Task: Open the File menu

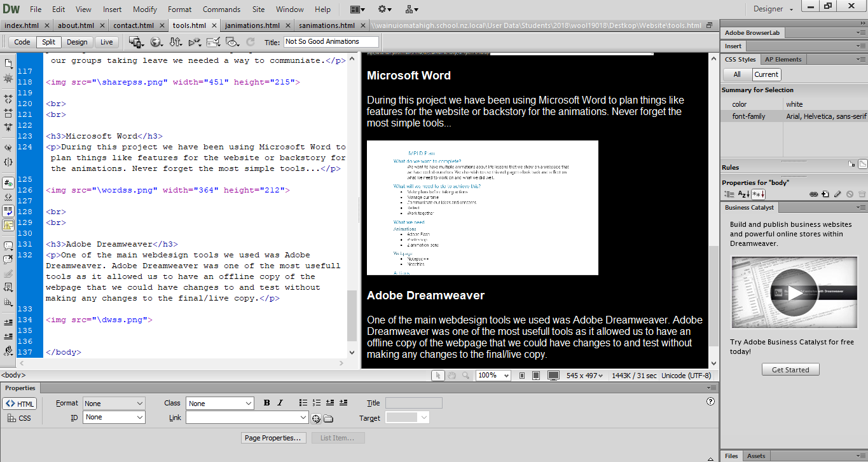Action: coord(36,10)
